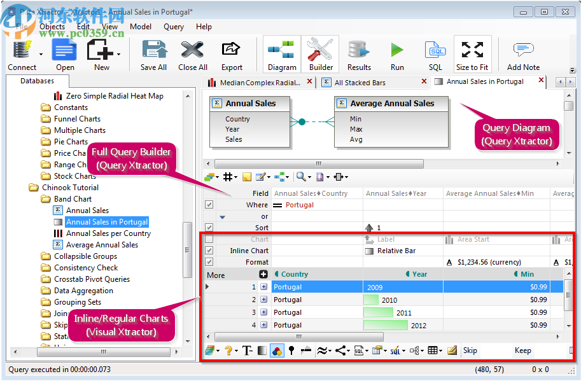The height and width of the screenshot is (381, 588).
Task: Expand result row 4 with plus box
Action: 264,325
